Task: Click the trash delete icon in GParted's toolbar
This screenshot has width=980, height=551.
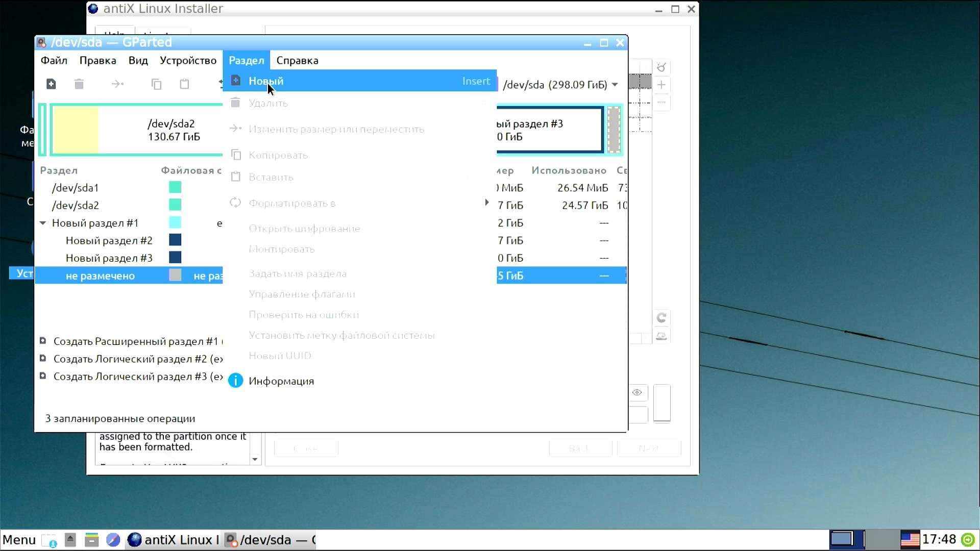Action: pos(79,84)
